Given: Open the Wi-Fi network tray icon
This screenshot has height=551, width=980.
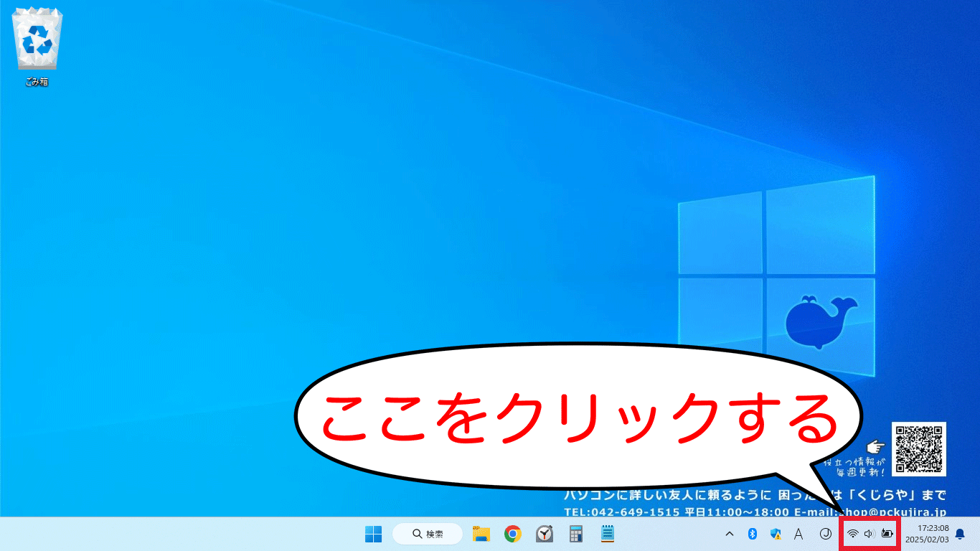Looking at the screenshot, I should pyautogui.click(x=853, y=534).
